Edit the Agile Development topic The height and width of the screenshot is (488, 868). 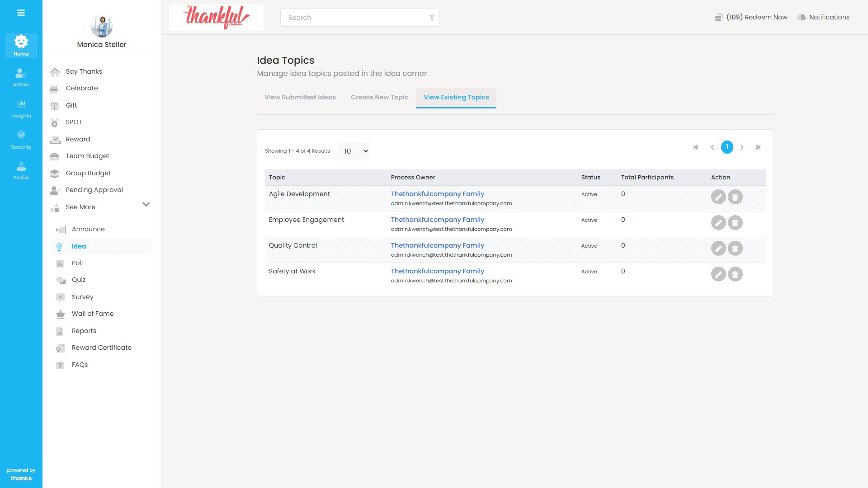[x=718, y=197]
